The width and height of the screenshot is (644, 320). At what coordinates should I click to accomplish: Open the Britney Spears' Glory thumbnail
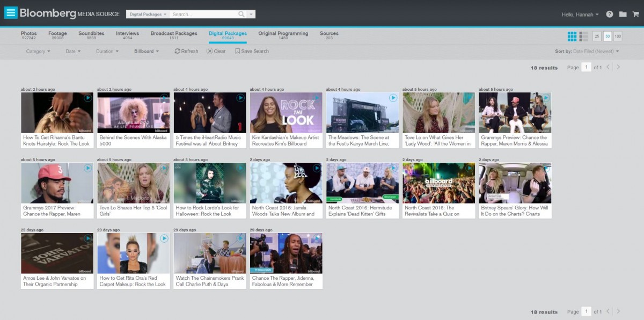515,183
